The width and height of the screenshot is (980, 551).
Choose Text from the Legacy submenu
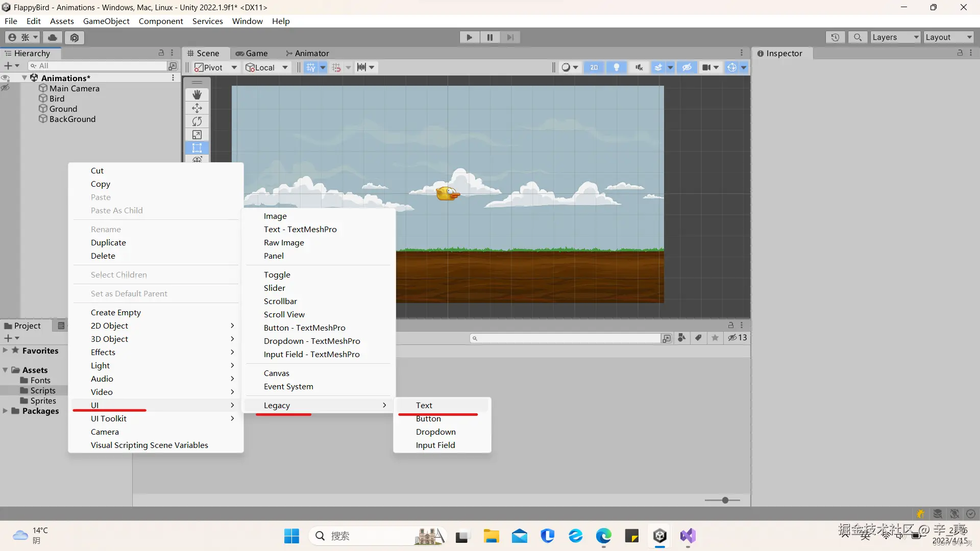pyautogui.click(x=424, y=405)
